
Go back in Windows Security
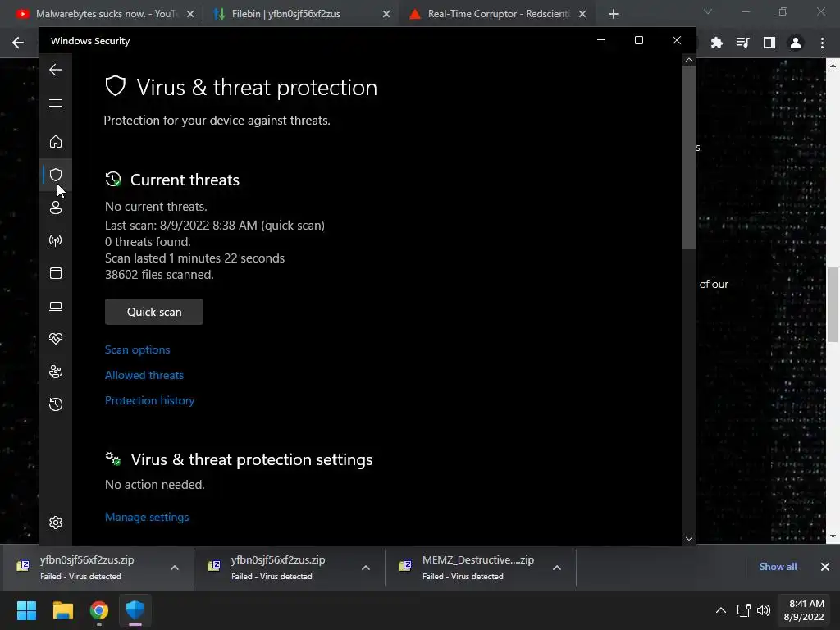coord(56,70)
